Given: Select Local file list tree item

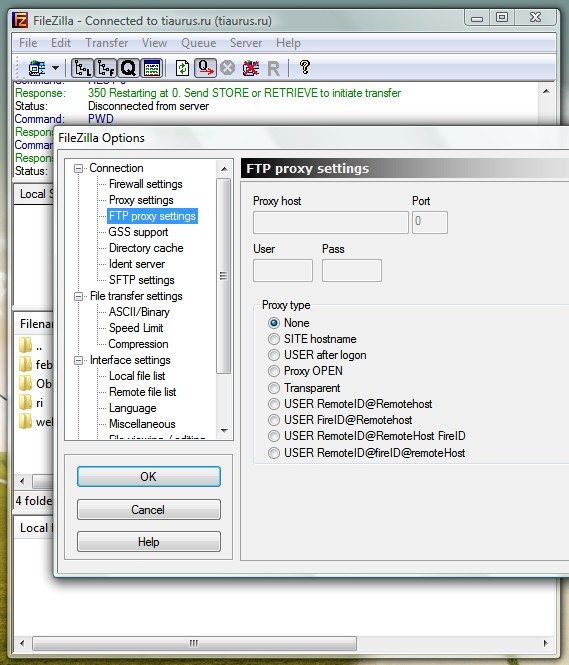Looking at the screenshot, I should pos(137,376).
